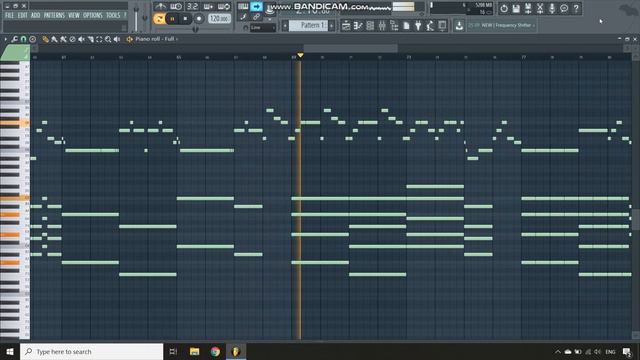
Task: Open help with question mark icon
Action: pos(576,9)
